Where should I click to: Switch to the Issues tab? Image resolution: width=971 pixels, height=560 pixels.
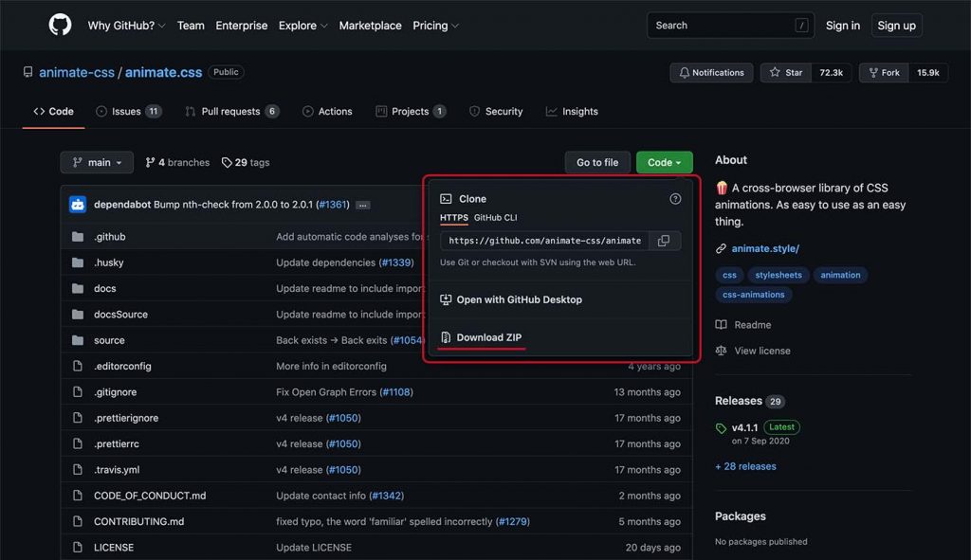click(x=127, y=112)
